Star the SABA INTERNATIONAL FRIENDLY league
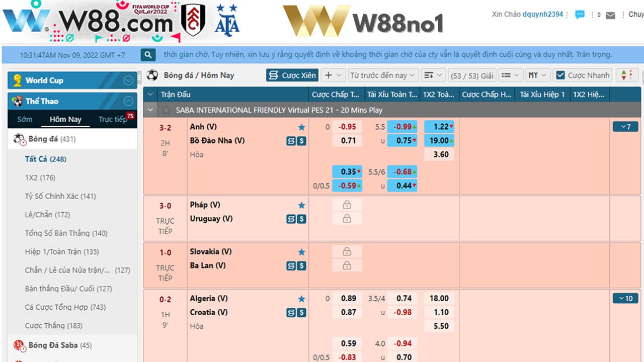This screenshot has height=362, width=644. click(166, 110)
